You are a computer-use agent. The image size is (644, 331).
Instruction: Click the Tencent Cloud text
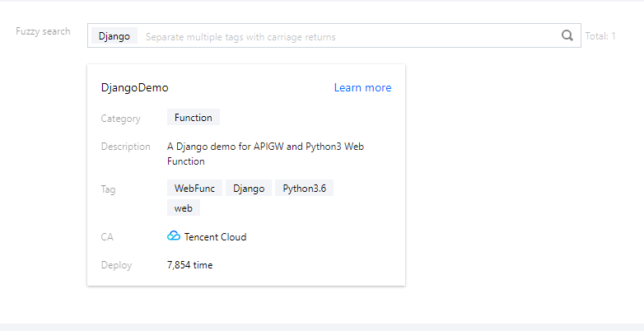[215, 237]
